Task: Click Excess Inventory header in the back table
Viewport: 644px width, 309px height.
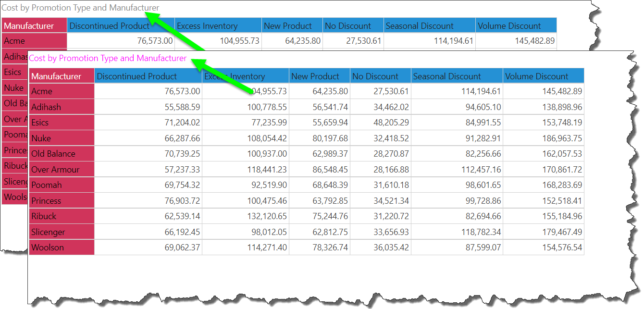Action: [218, 26]
